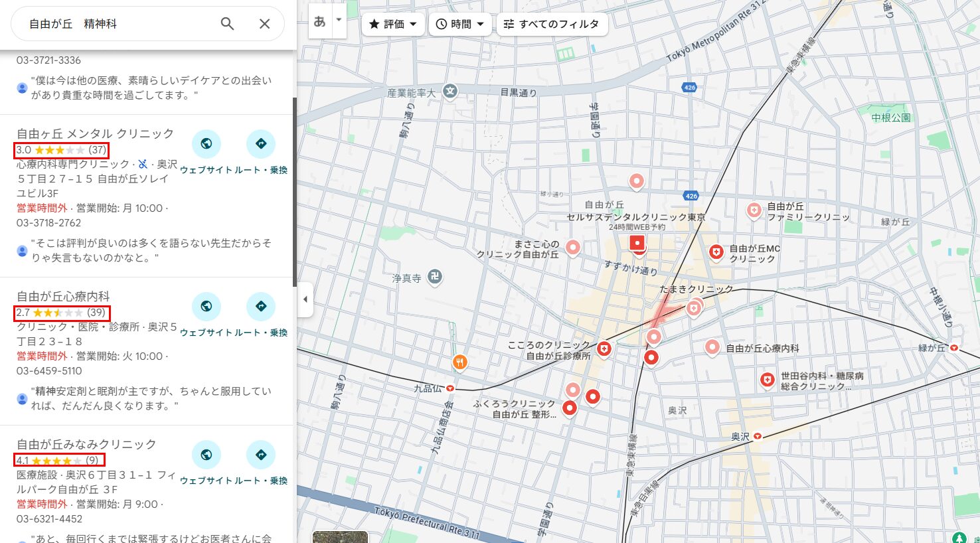The height and width of the screenshot is (543, 980).
Task: Click the 緑が丘 station icon
Action: click(954, 348)
